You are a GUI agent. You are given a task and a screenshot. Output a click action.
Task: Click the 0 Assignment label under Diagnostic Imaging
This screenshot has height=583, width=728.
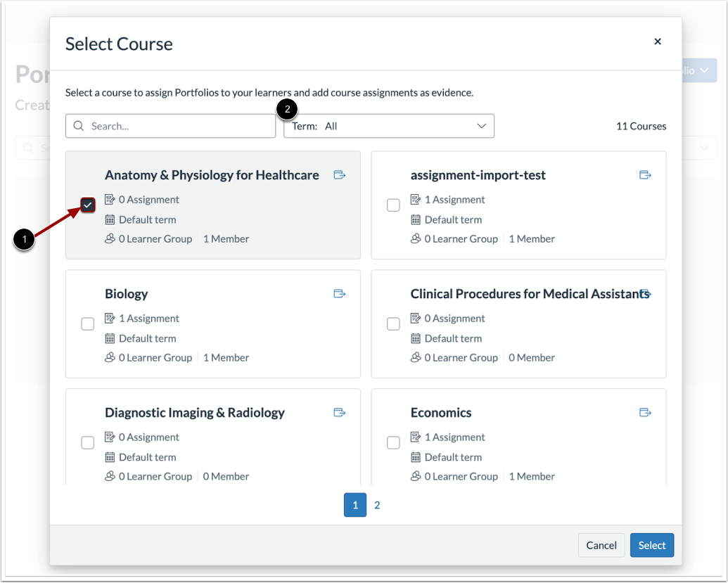pos(149,437)
